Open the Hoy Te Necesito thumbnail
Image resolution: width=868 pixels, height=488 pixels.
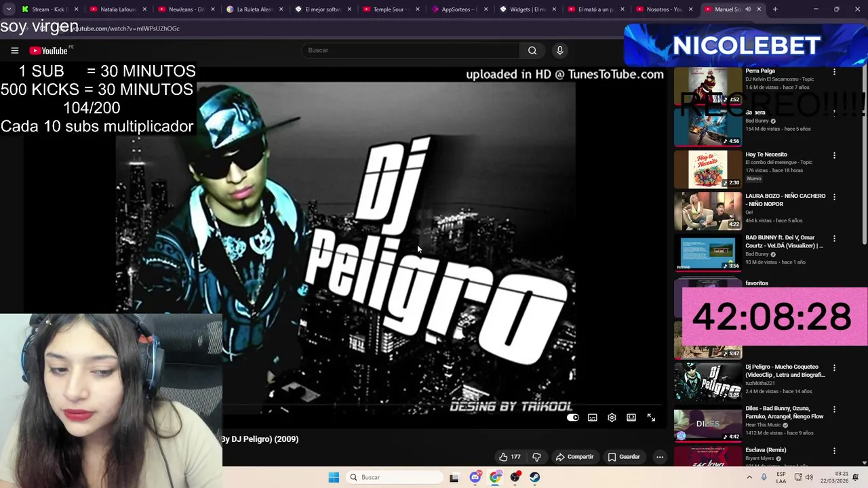tap(708, 169)
